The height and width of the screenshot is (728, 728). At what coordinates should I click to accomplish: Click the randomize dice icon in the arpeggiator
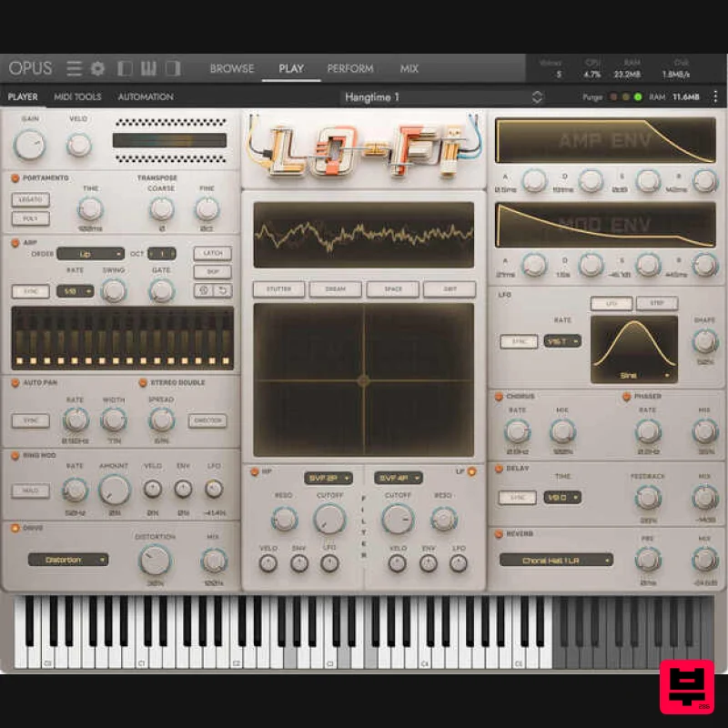pos(203,288)
